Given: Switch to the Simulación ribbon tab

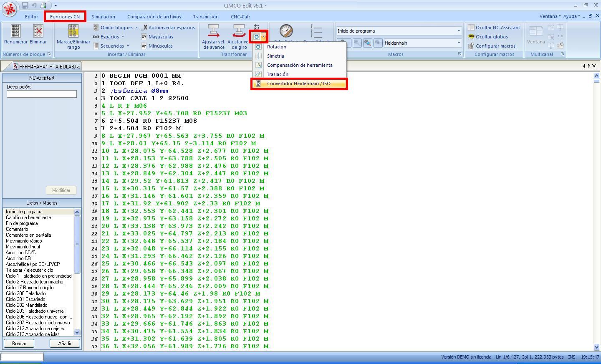Looking at the screenshot, I should click(104, 17).
